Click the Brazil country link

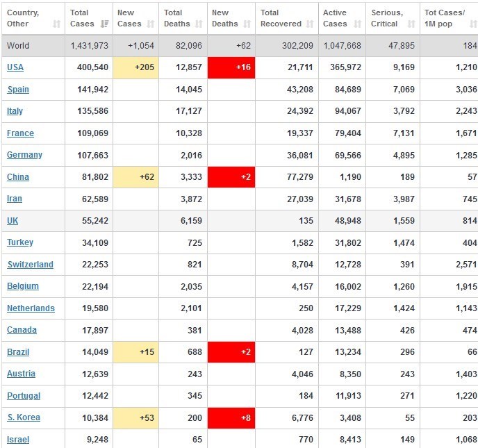click(18, 352)
